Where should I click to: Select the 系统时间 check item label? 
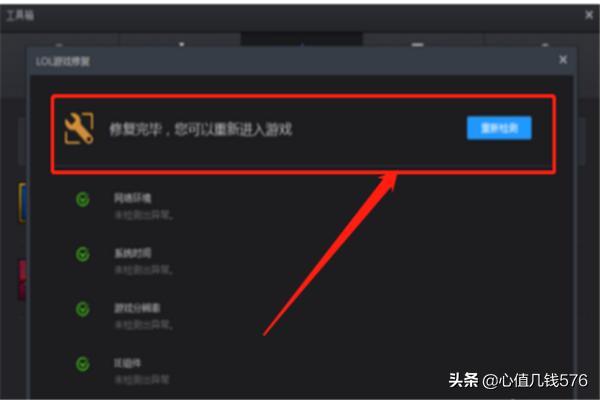click(x=132, y=253)
